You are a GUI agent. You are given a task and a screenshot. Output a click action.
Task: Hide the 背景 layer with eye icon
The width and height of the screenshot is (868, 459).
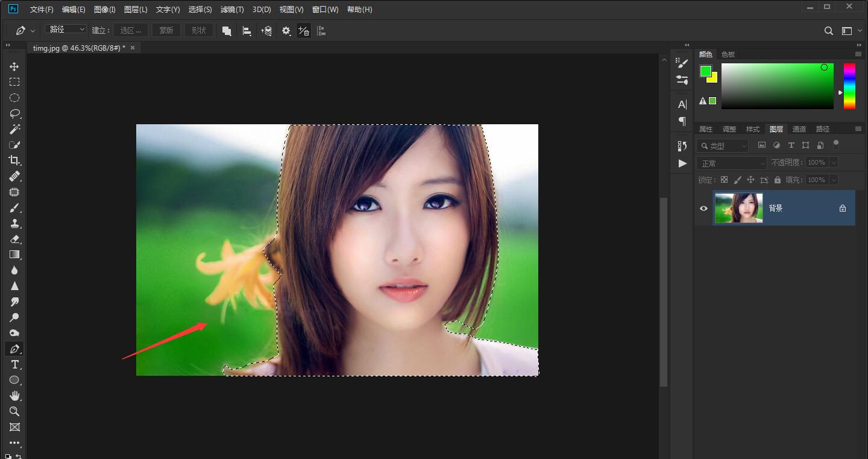703,208
